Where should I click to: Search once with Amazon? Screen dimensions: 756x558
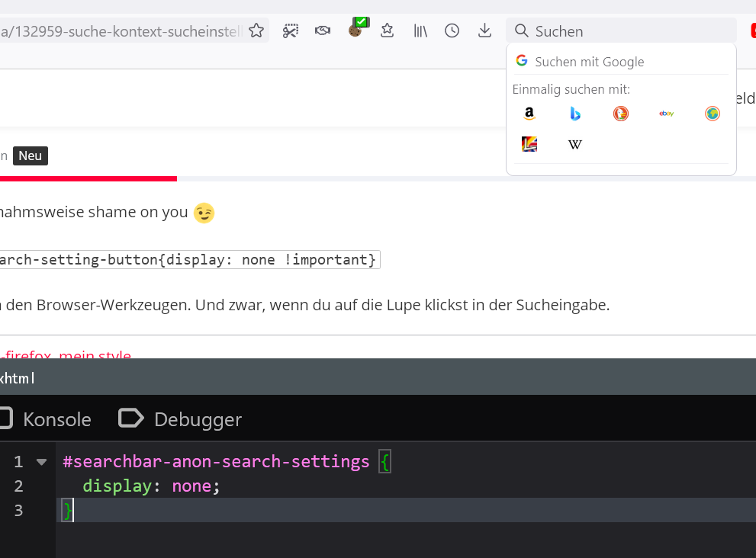529,114
